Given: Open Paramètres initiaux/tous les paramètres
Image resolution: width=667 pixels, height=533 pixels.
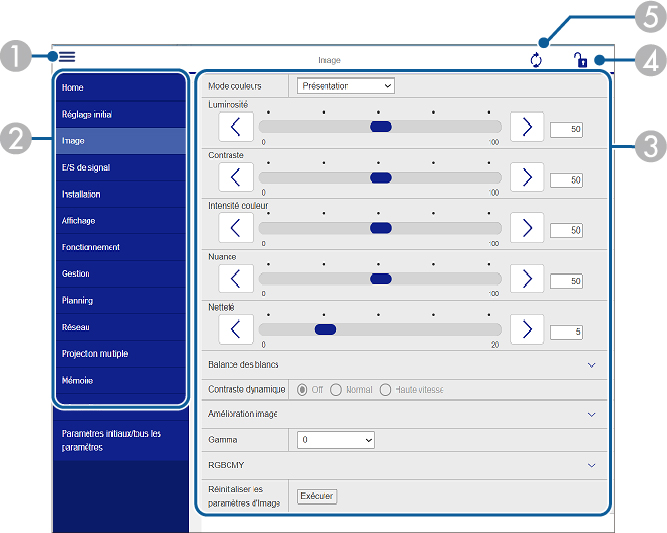Looking at the screenshot, I should pos(121,440).
